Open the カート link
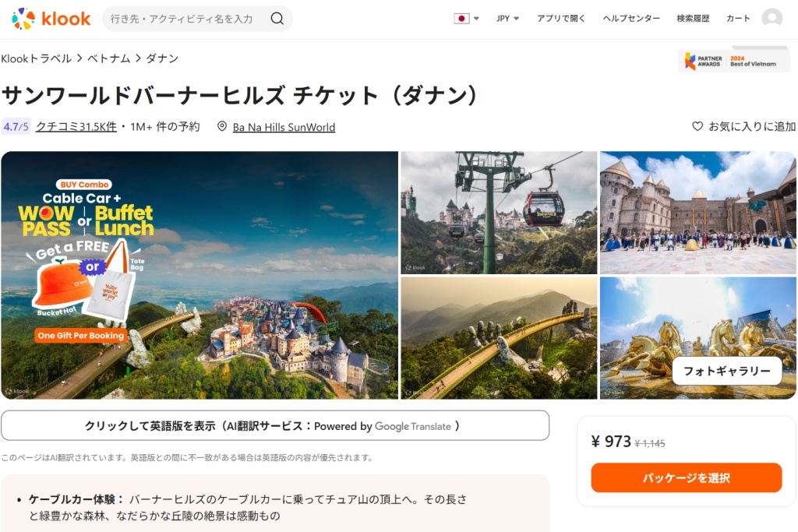The width and height of the screenshot is (798, 532). pos(738,19)
